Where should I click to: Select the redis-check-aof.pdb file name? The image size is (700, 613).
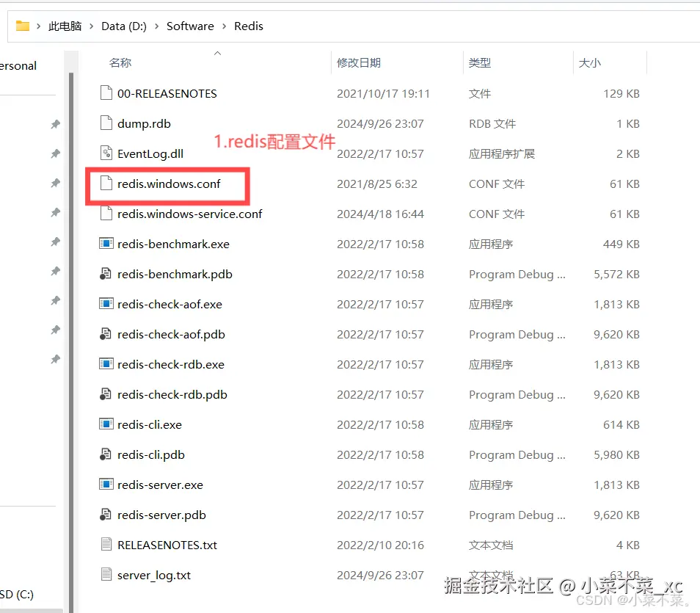(171, 335)
